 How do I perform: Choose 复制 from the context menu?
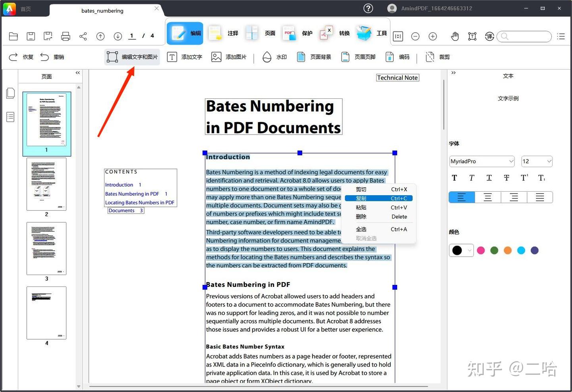[x=379, y=198]
